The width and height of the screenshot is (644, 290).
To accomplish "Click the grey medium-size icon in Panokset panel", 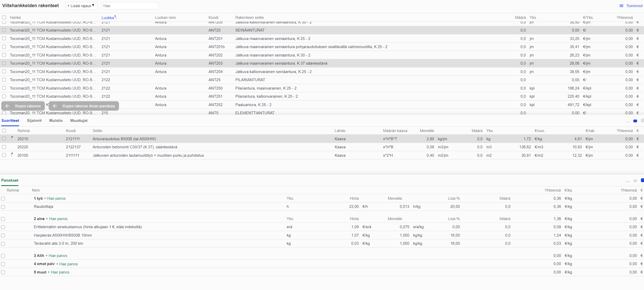I will click(x=635, y=181).
